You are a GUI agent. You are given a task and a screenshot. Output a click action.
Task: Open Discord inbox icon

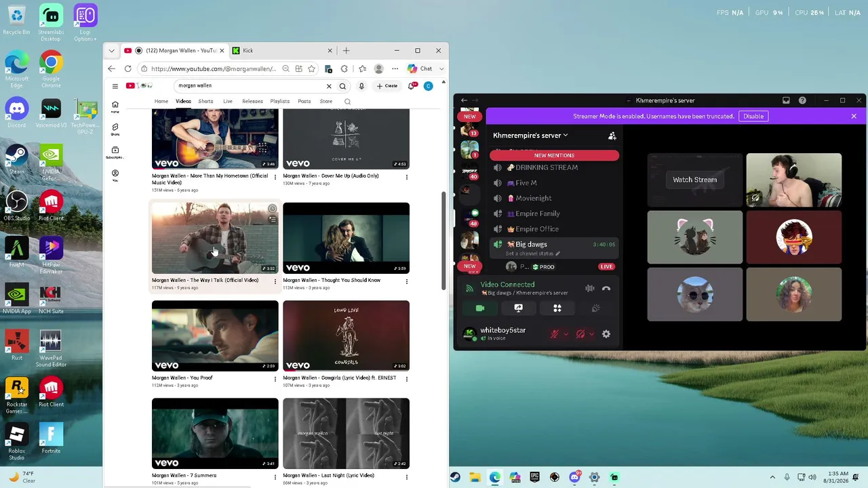click(x=786, y=100)
